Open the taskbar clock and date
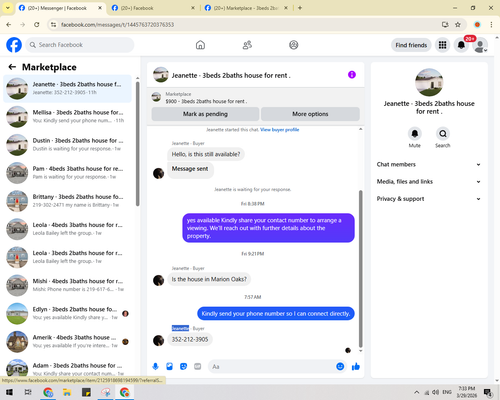The height and width of the screenshot is (400, 500). tap(466, 392)
